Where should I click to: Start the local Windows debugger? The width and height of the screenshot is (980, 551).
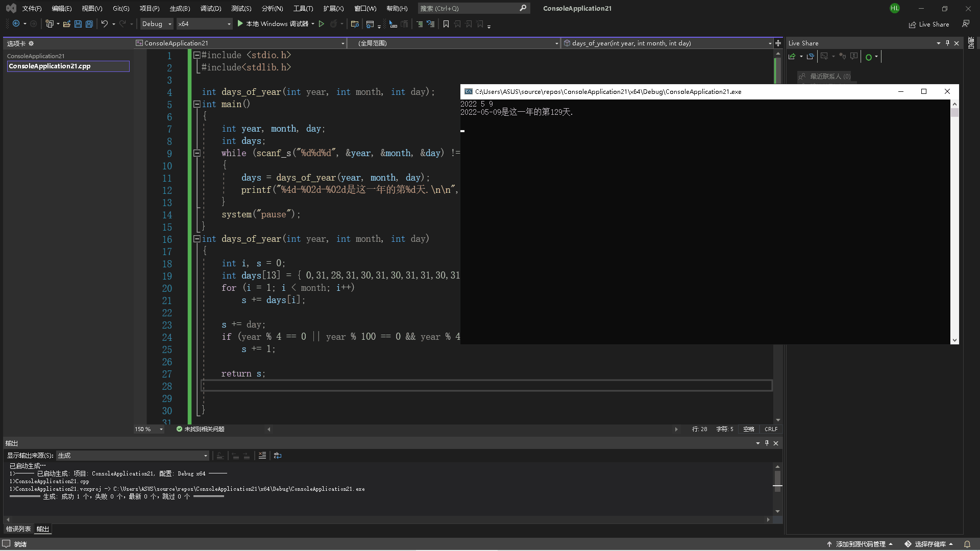tap(273, 24)
